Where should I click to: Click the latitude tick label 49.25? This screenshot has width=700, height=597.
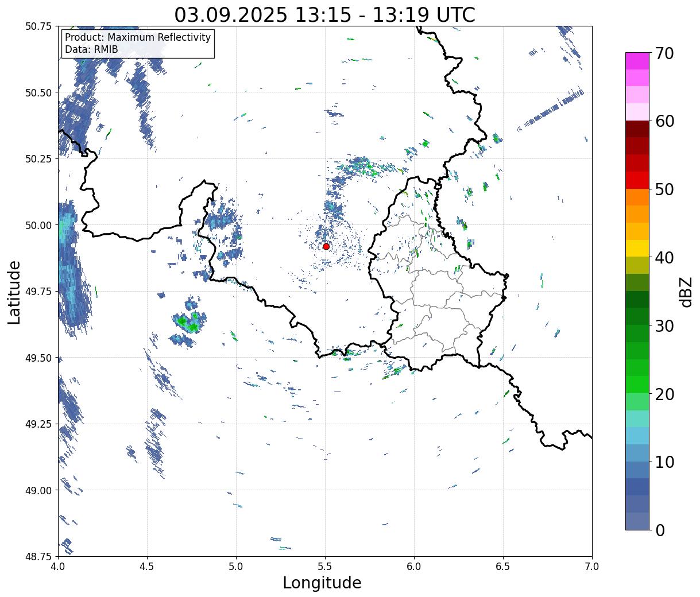(x=38, y=424)
